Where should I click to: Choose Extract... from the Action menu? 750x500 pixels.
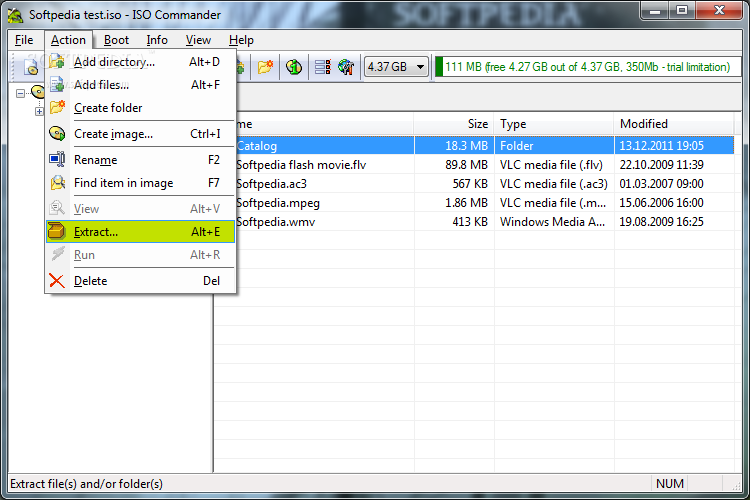pyautogui.click(x=141, y=232)
